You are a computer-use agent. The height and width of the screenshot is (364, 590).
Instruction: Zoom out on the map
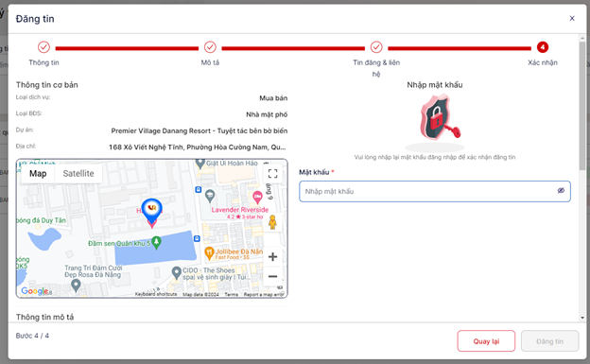[x=273, y=276]
